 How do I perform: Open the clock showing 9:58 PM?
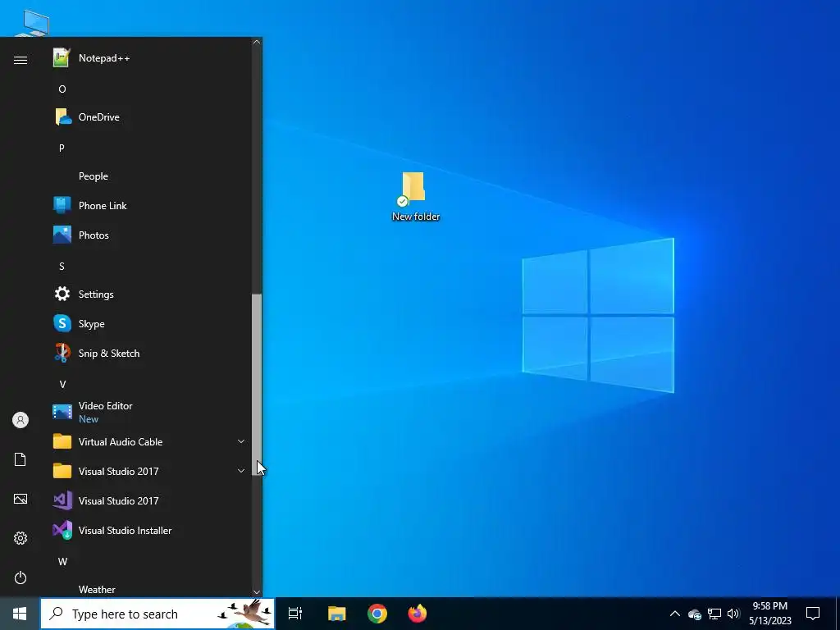click(769, 614)
